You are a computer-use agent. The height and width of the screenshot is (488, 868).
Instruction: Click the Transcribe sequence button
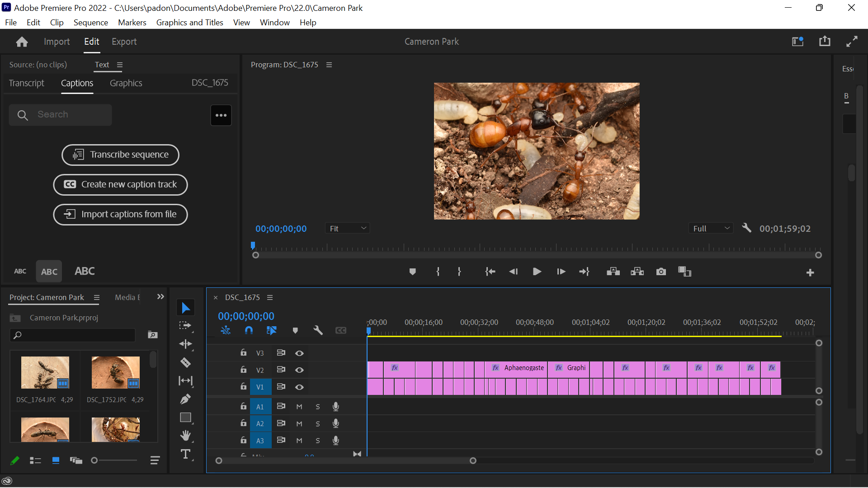pyautogui.click(x=120, y=155)
